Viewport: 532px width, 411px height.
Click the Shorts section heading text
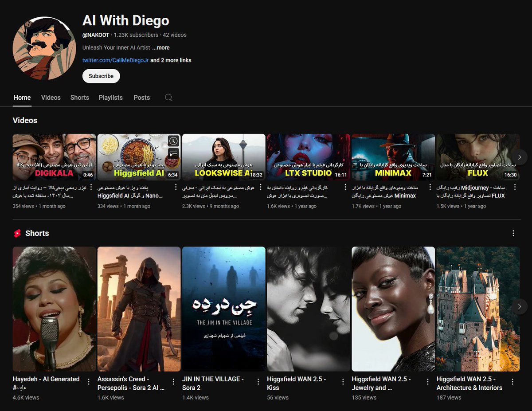tap(37, 233)
